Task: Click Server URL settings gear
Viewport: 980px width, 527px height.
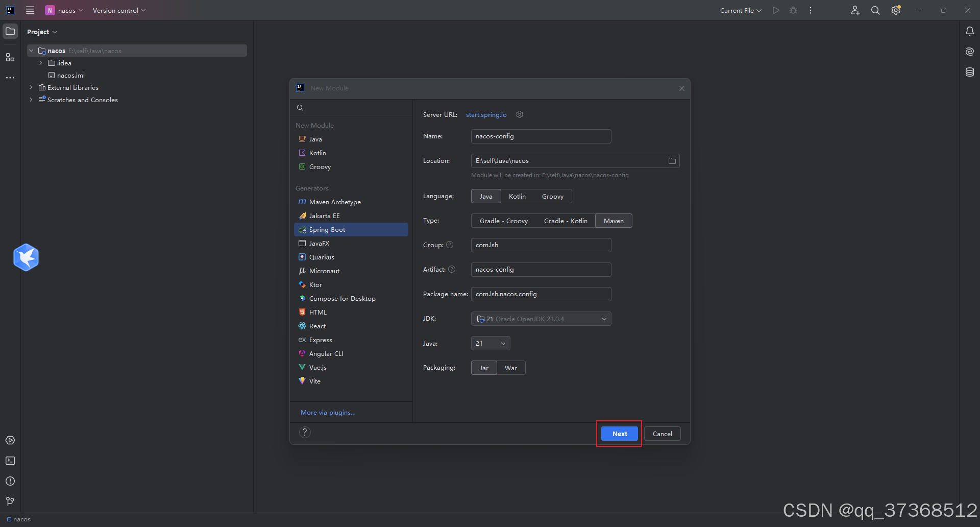Action: pyautogui.click(x=520, y=114)
